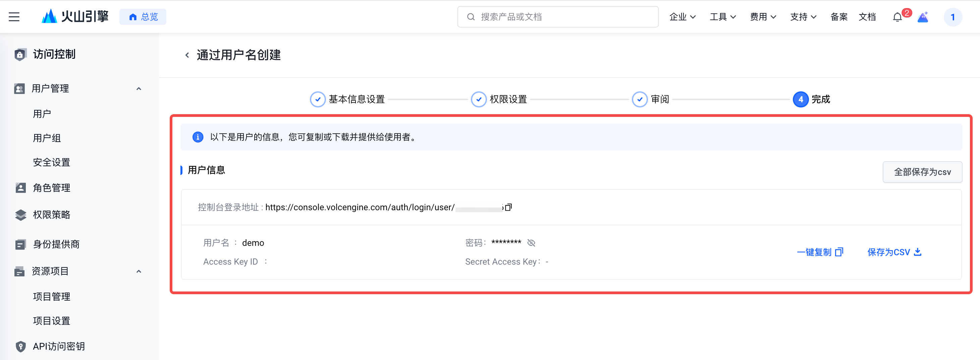The image size is (980, 360).
Task: Collapse the 用户管理 section
Action: tap(139, 89)
